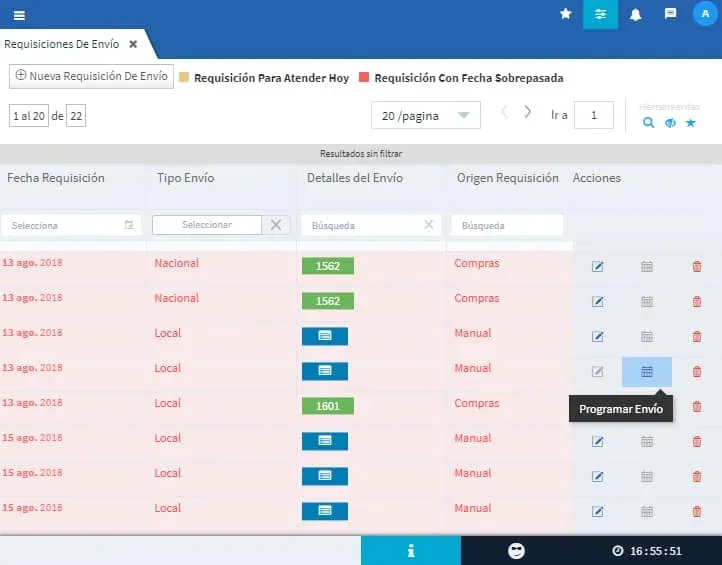Click the search magnifier under Herramientas
Image resolution: width=722 pixels, height=565 pixels.
649,123
